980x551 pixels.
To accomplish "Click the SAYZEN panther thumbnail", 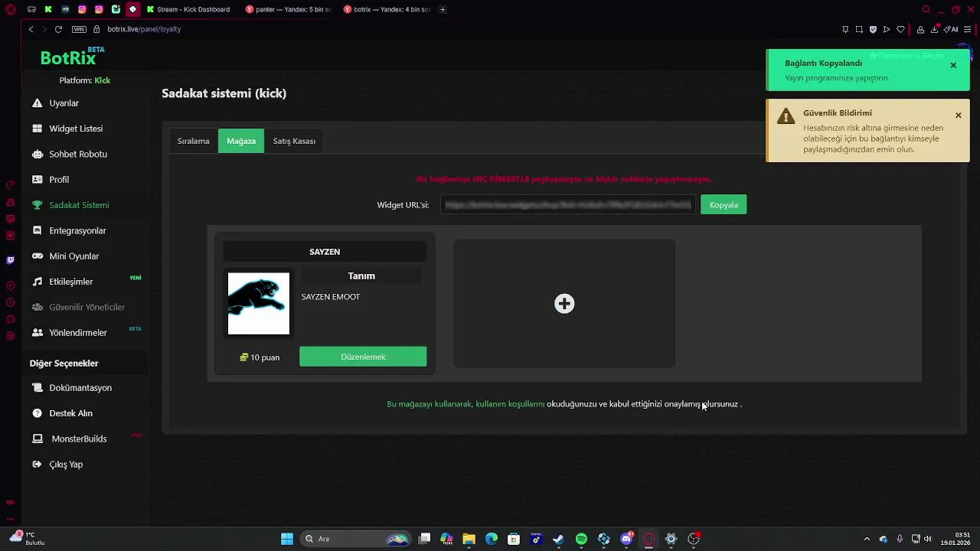I will point(259,304).
